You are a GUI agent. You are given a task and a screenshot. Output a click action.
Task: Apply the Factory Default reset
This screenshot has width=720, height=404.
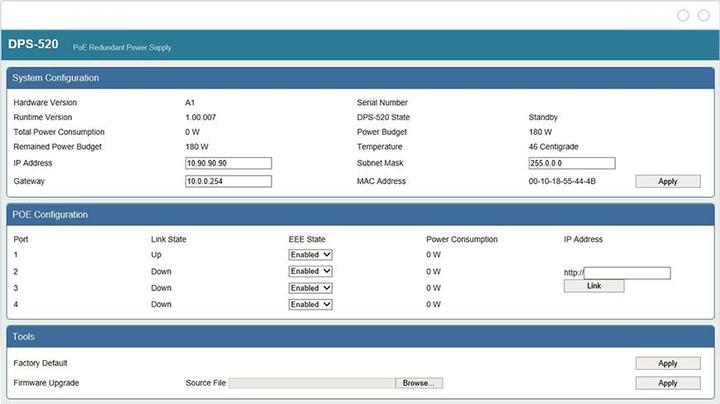[667, 363]
